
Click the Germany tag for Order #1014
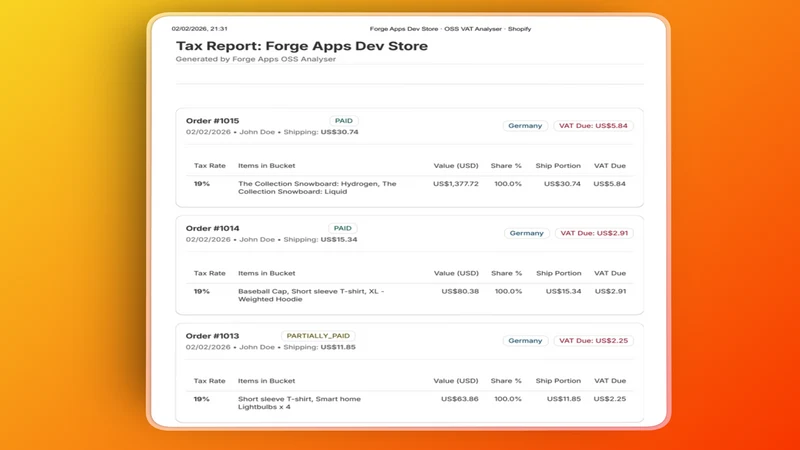tap(527, 233)
